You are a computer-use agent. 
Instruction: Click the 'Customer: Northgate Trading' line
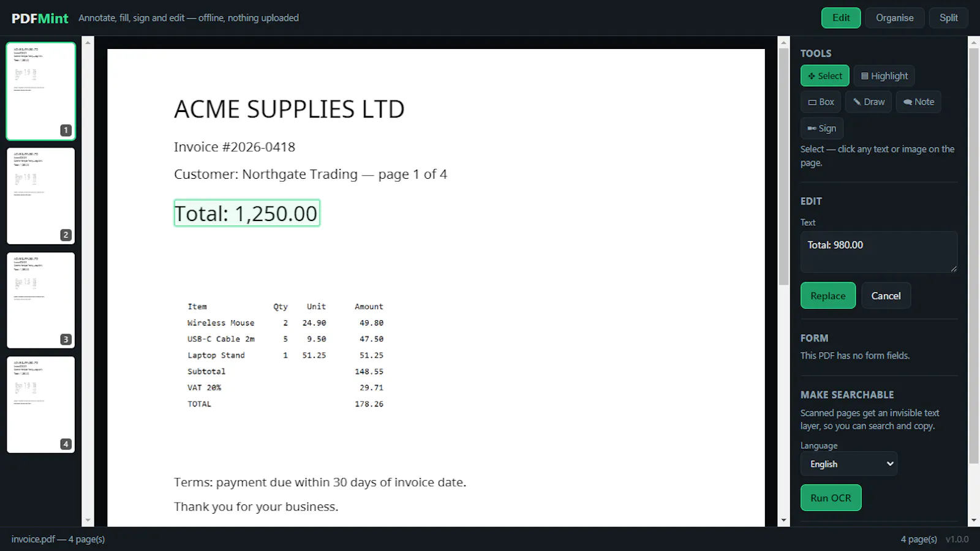311,174
